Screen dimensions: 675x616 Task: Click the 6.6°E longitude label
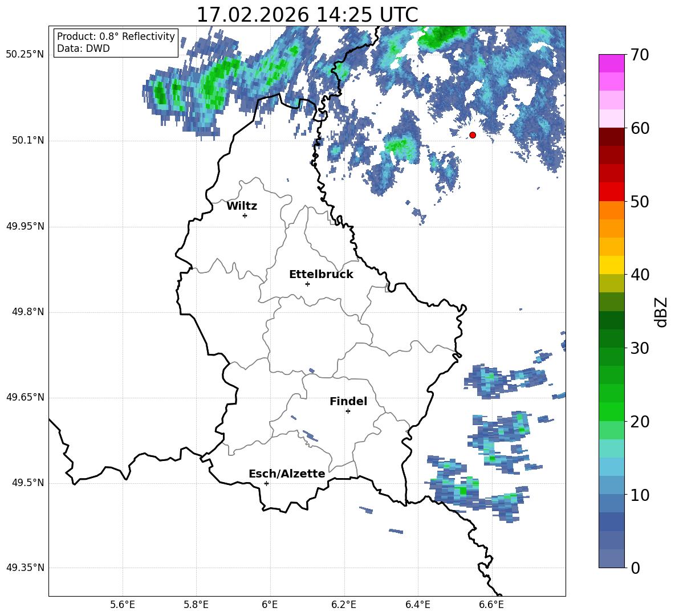pos(491,605)
